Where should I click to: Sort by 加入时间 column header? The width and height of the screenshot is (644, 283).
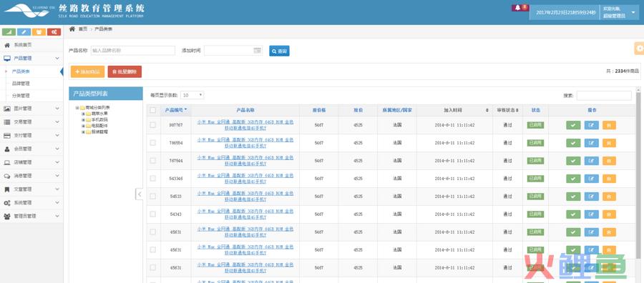pos(454,110)
